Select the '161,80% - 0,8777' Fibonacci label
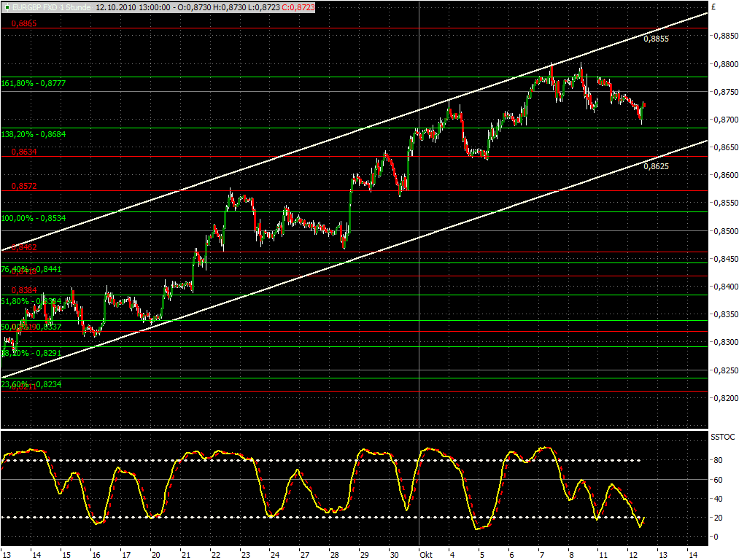The image size is (747, 560). coord(34,83)
